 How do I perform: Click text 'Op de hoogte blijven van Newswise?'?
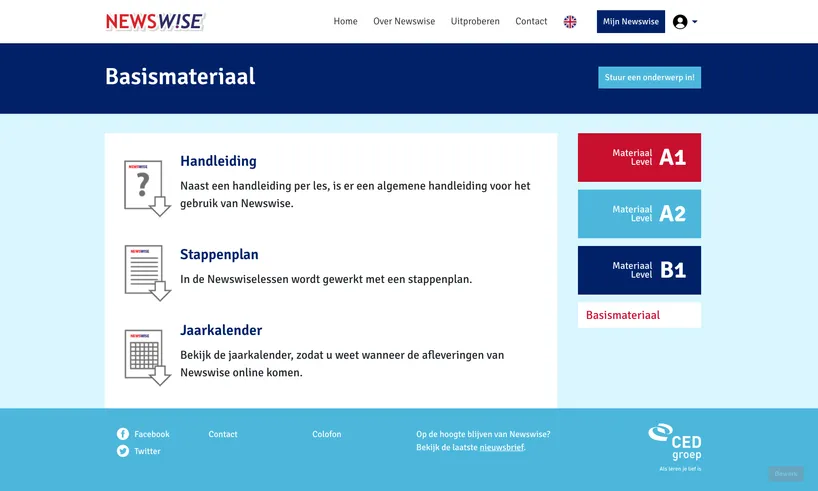tap(483, 434)
